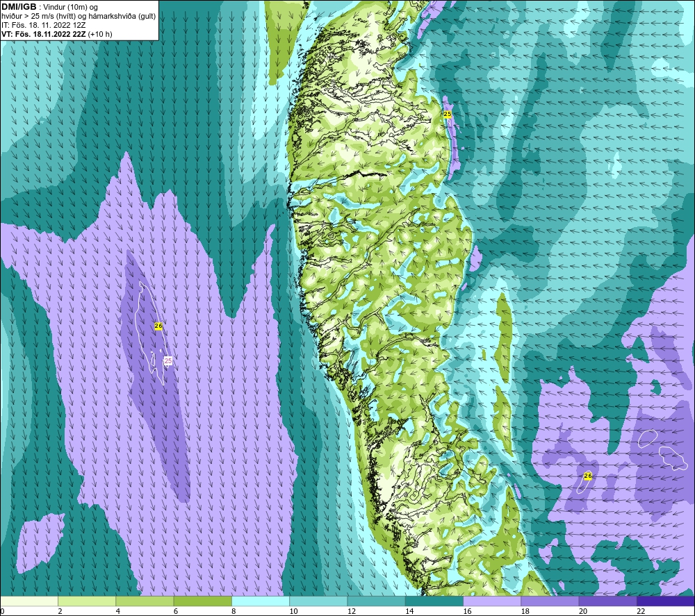Click the '22' tick label on the color scale
This screenshot has width=695, height=616.
(641, 612)
